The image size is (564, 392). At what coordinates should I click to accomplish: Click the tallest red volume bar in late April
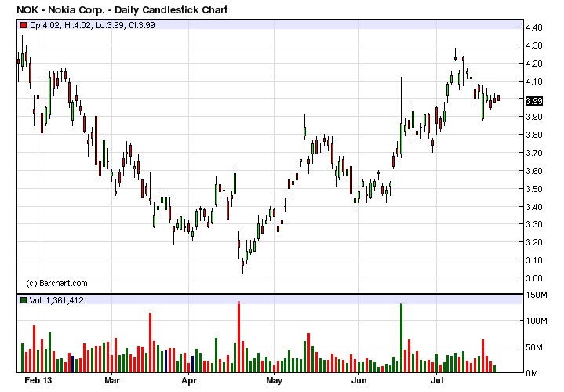tap(238, 337)
